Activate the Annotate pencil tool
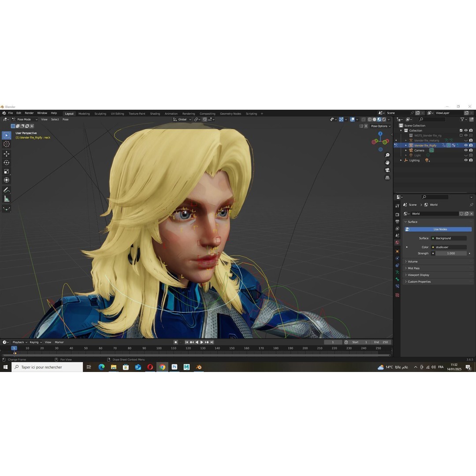Viewport: 476px width, 476px height. [x=6, y=190]
